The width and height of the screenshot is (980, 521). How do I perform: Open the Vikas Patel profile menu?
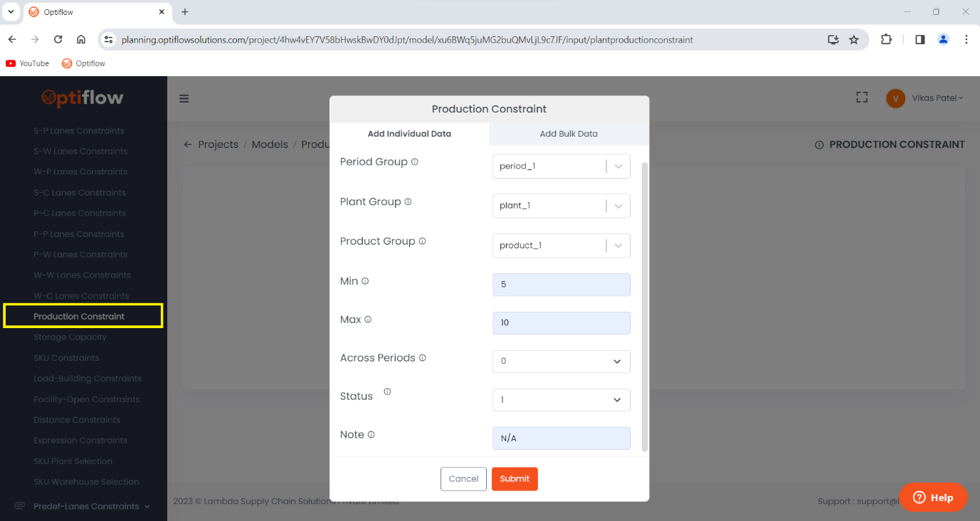point(926,98)
